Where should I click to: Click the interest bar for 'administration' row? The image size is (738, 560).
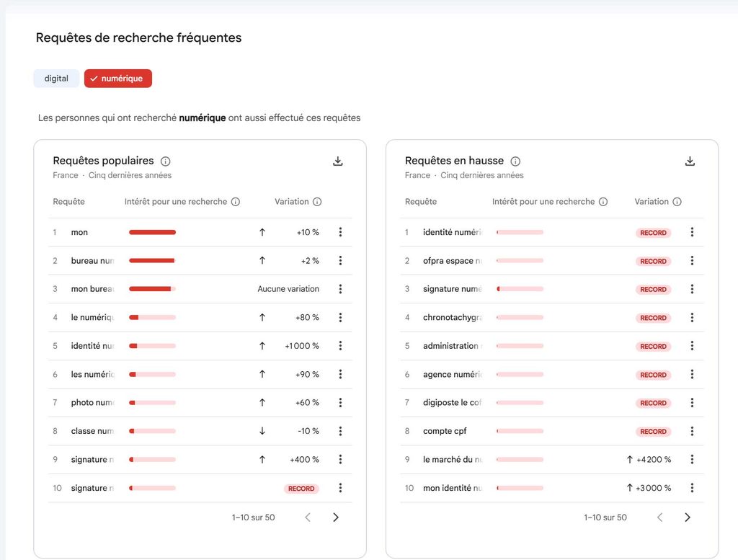[520, 346]
